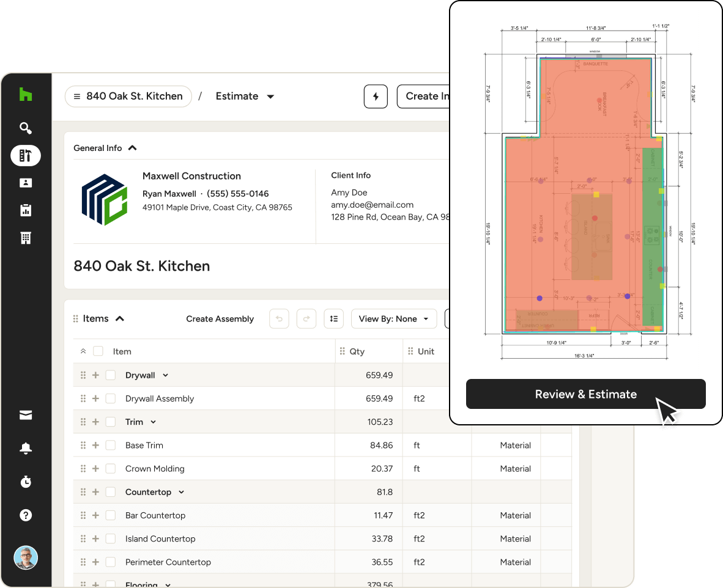Click the Houzz logo in the sidebar

[x=25, y=95]
